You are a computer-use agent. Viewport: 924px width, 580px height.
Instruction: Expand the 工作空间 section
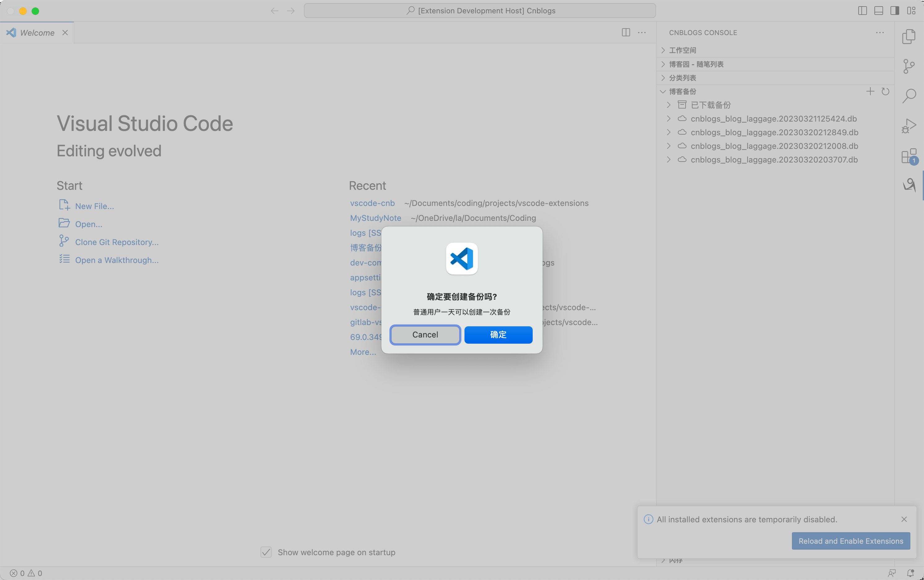(x=682, y=50)
